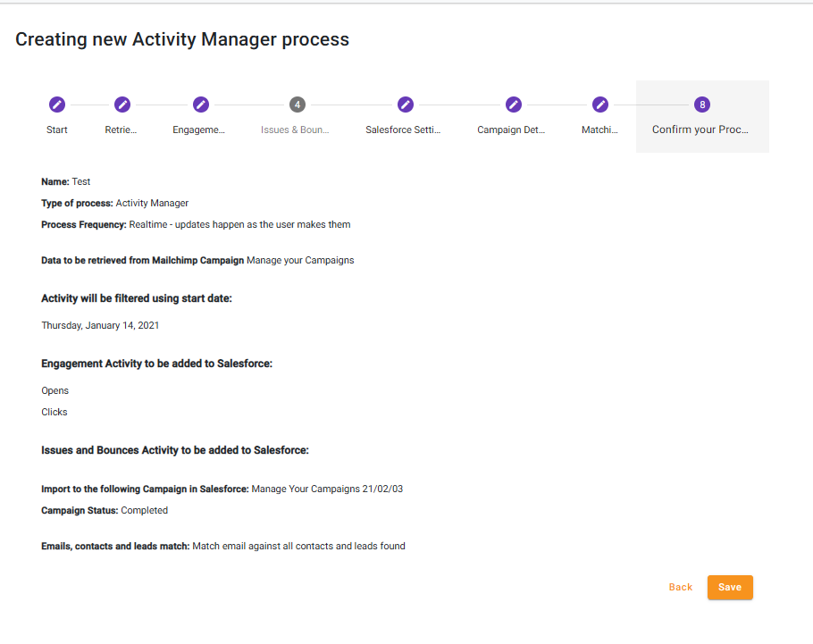The width and height of the screenshot is (813, 644).
Task: Go to the Start step label
Action: [57, 130]
